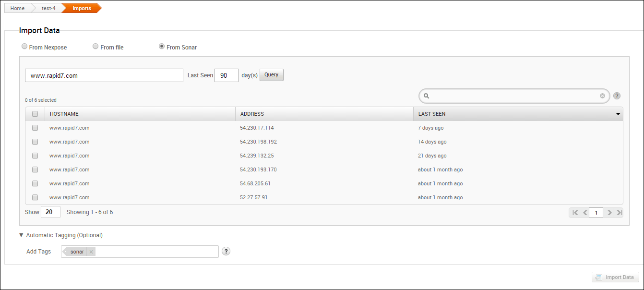The height and width of the screenshot is (290, 644).
Task: Click the help icon next to Add Tags
Action: click(x=226, y=251)
